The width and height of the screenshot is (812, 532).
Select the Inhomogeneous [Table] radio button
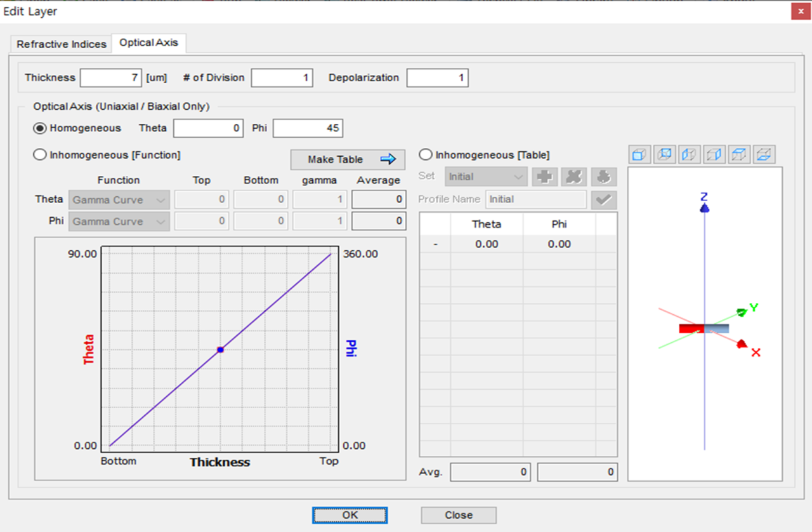(426, 155)
